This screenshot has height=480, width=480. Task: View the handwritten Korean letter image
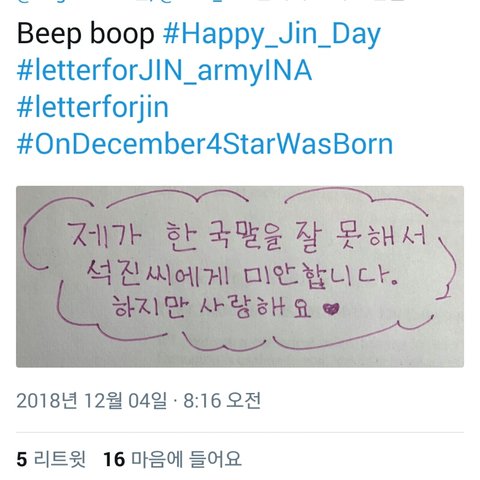click(240, 277)
